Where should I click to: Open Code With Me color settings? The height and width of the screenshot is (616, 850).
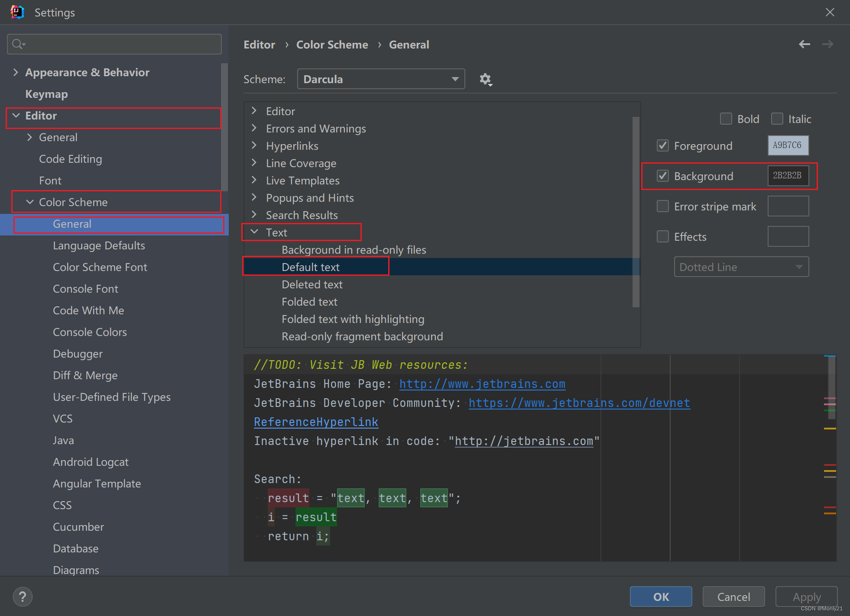[x=88, y=310]
